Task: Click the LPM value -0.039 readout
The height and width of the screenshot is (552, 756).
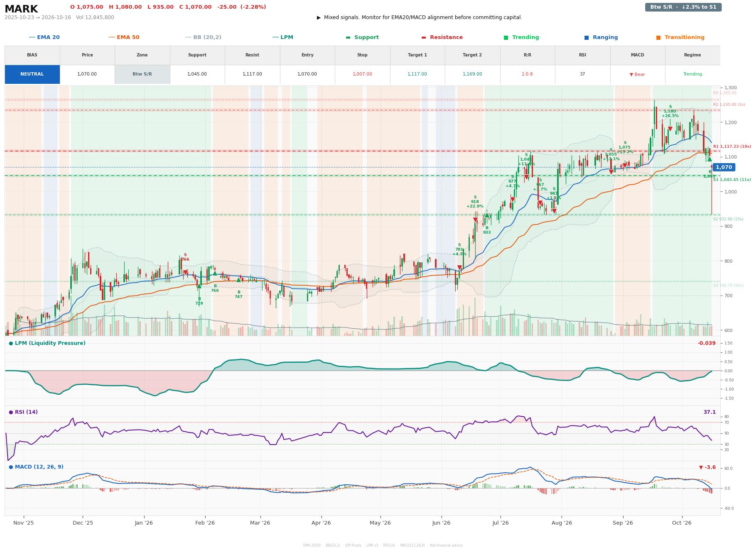Action: point(707,343)
